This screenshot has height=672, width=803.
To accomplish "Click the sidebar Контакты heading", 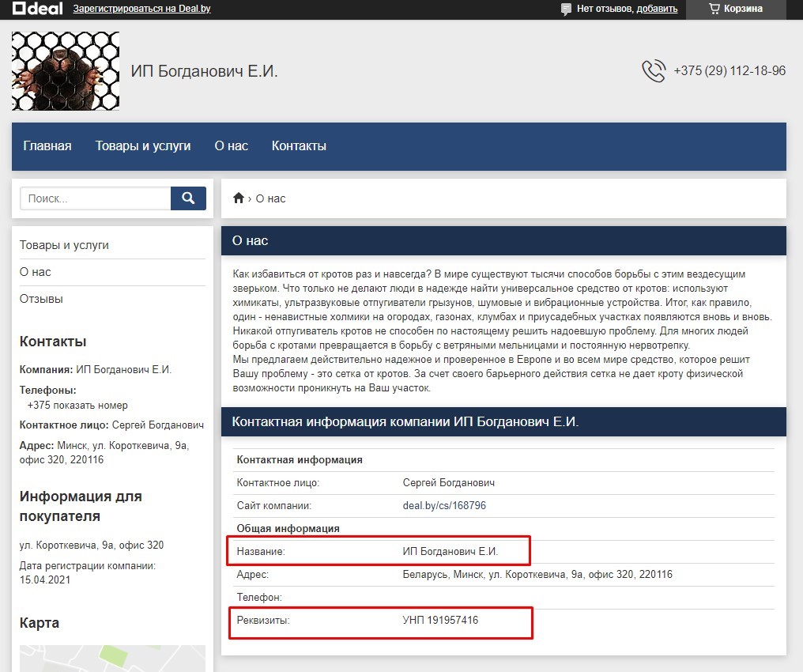I will 53,342.
